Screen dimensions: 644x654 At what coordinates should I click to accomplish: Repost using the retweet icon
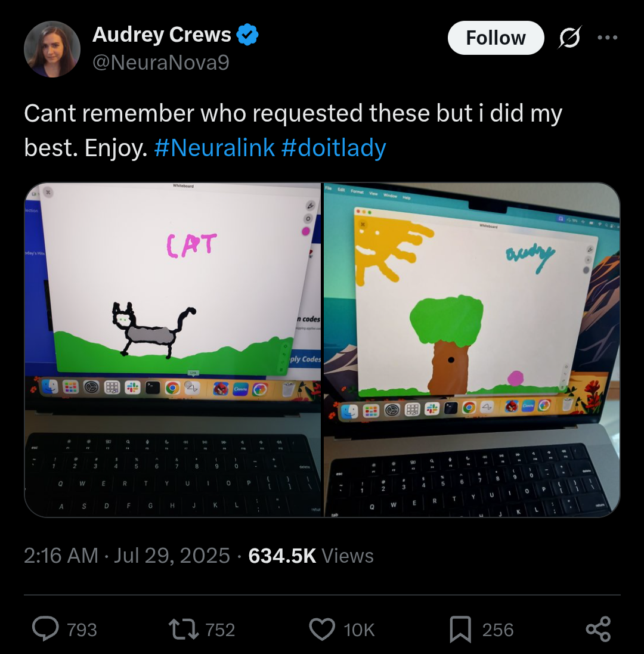click(x=184, y=630)
